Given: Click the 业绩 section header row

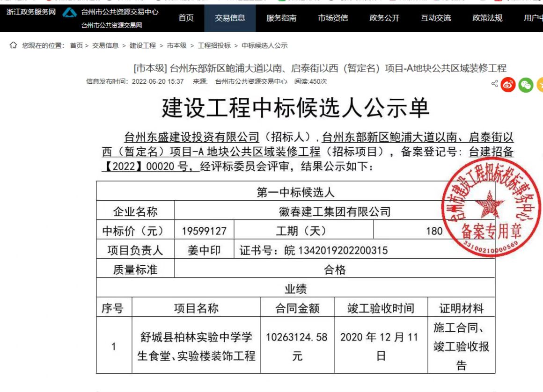Looking at the screenshot, I should [x=295, y=289].
